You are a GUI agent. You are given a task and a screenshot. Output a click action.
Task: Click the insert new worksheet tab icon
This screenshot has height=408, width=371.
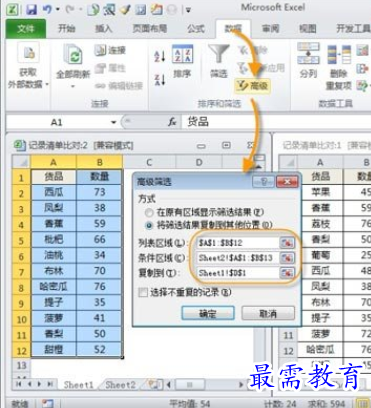pos(154,385)
